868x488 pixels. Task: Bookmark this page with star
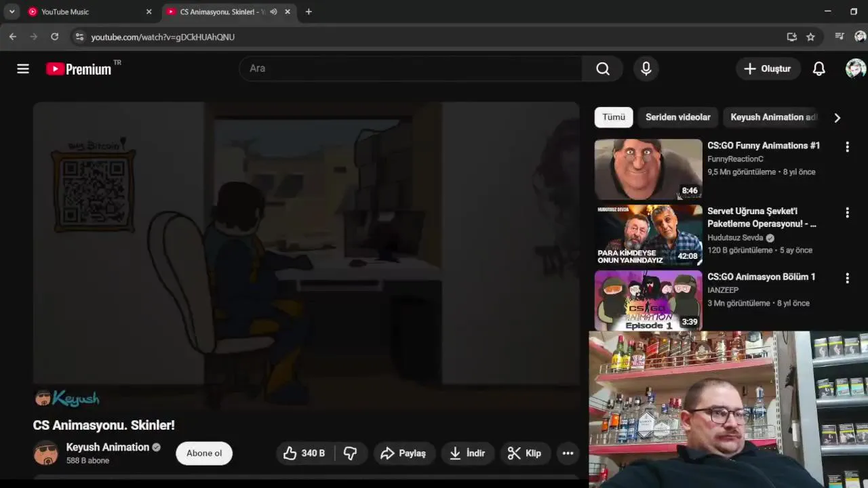tap(810, 37)
